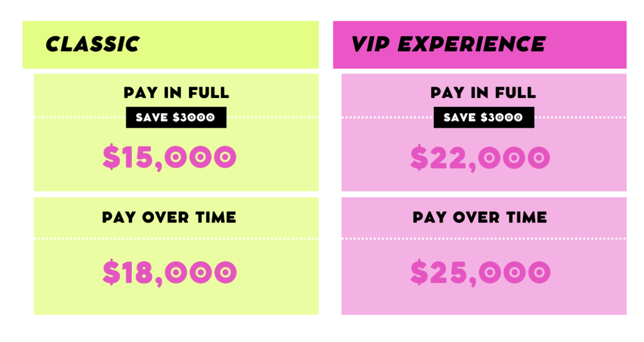Choose the $15,000 Classic price
The height and width of the screenshot is (342, 644).
169,157
